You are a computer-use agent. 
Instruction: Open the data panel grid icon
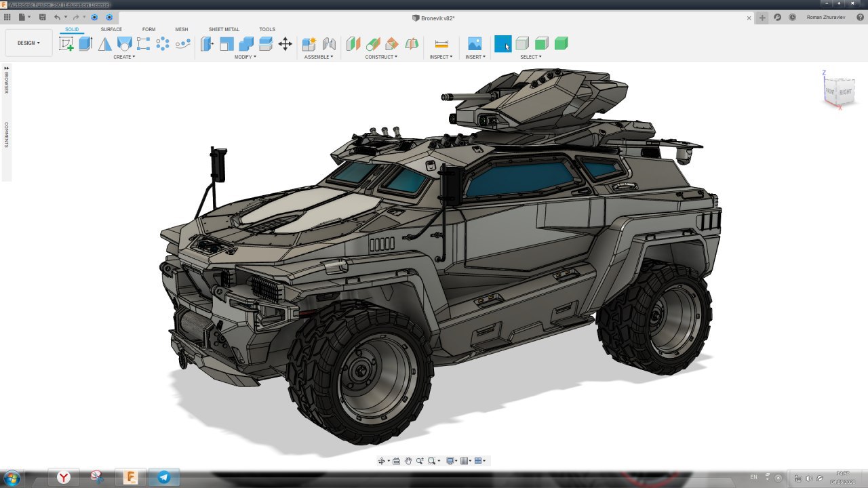7,17
